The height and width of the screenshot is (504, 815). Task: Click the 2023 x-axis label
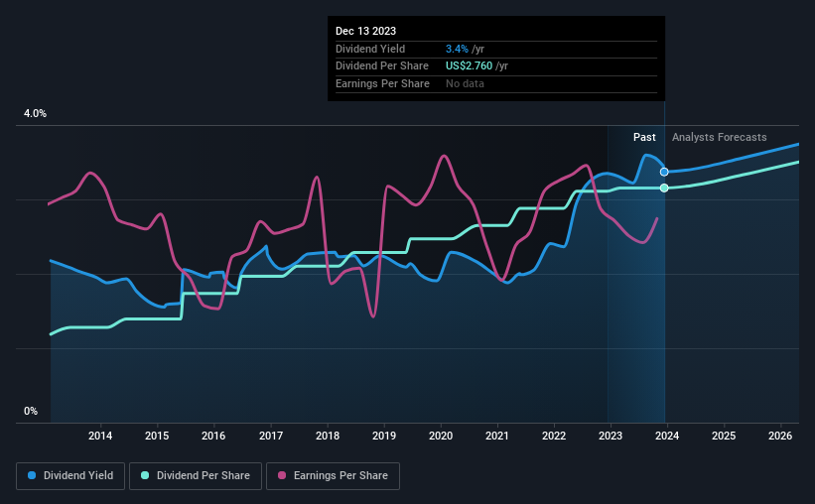point(611,436)
